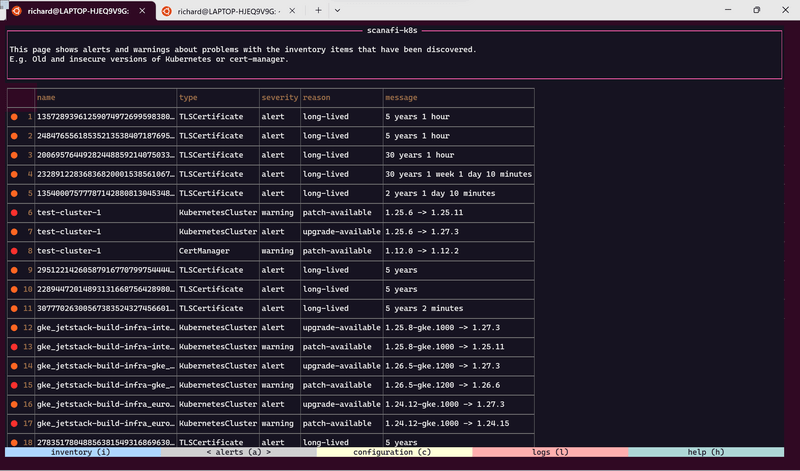Click message '1.26.5-gke.1200 -> 1.26.6'
This screenshot has width=800, height=471.
click(443, 385)
